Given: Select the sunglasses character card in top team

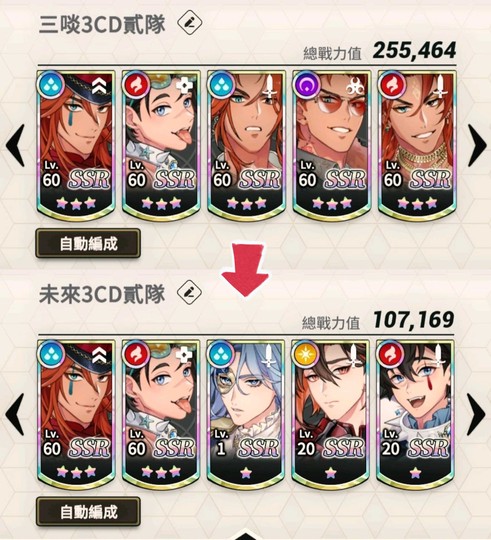Looking at the screenshot, I should click(x=332, y=146).
